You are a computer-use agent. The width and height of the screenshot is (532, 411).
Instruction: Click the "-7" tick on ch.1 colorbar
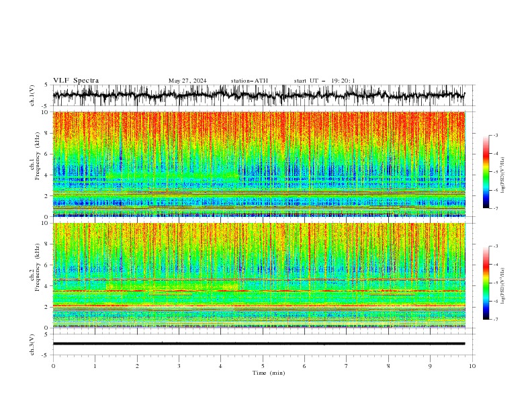click(496, 208)
